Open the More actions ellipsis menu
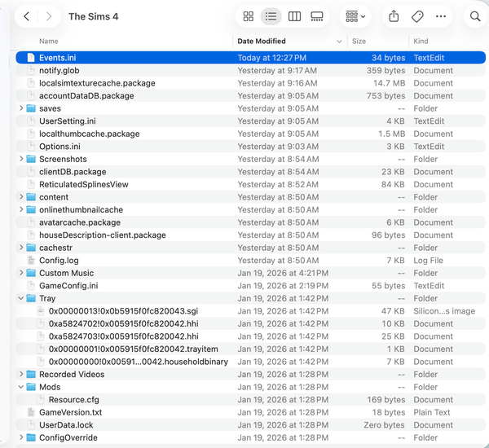The width and height of the screenshot is (489, 448). tap(441, 16)
